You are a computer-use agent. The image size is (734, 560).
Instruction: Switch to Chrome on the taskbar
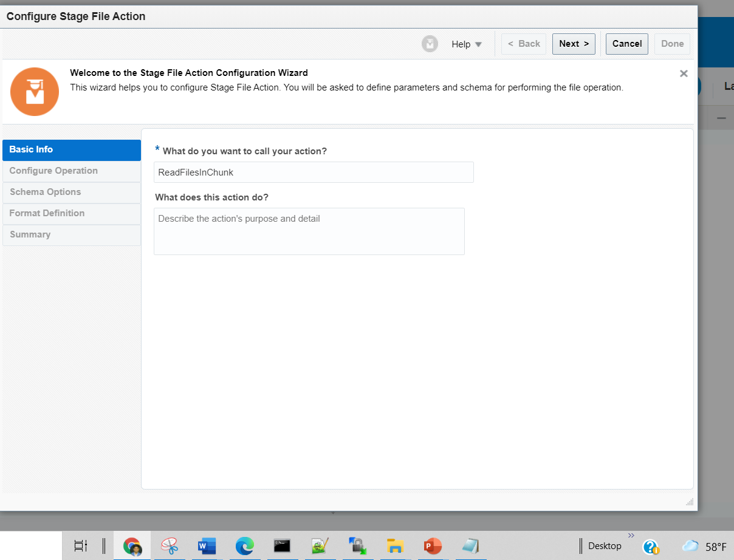[132, 546]
